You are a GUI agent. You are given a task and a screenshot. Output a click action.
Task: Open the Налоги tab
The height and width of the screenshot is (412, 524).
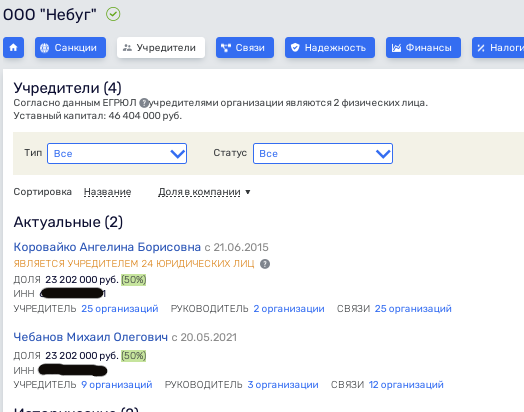point(498,47)
